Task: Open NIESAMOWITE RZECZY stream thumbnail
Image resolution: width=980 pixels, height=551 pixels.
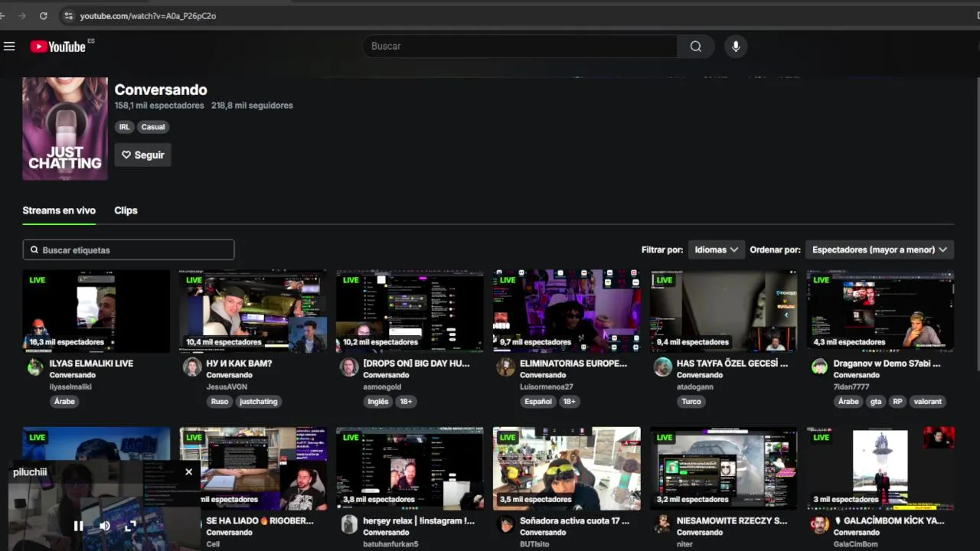Action: pyautogui.click(x=724, y=468)
